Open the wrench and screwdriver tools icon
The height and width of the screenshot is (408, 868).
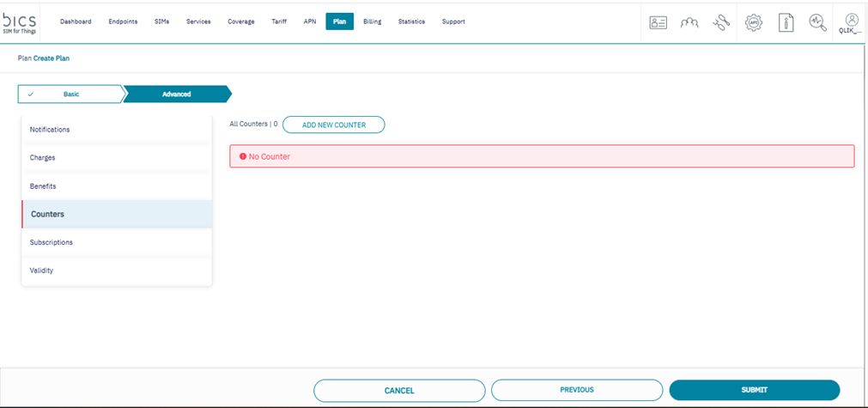(x=722, y=23)
